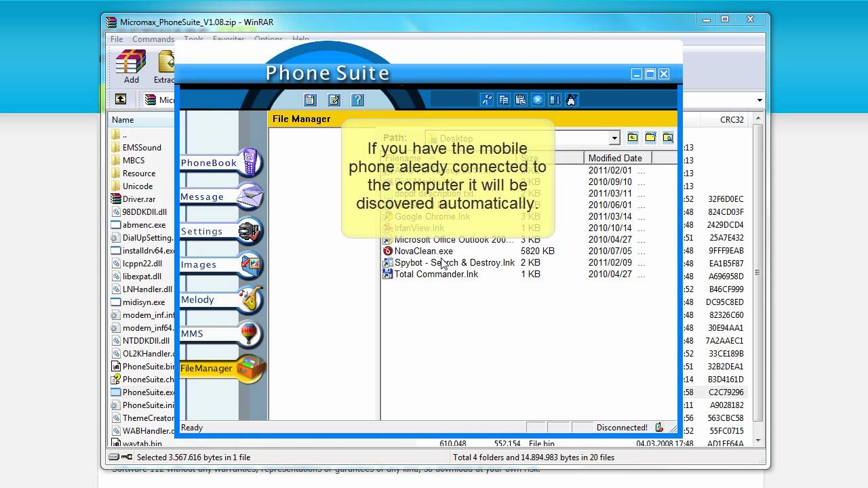Click the Disconnected! status text

click(x=622, y=428)
